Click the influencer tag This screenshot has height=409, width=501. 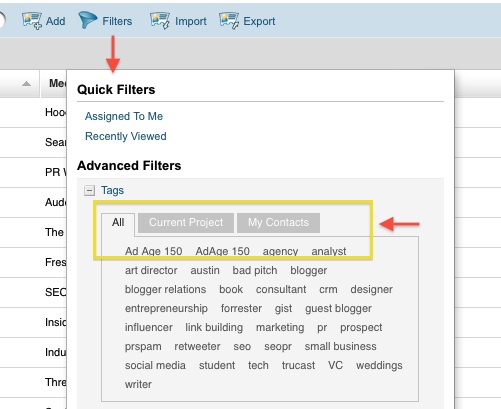pos(149,327)
